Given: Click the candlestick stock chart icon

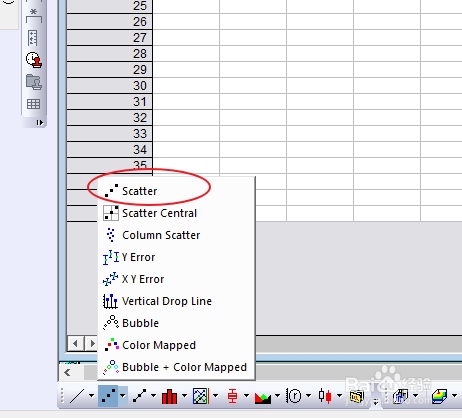Looking at the screenshot, I should coord(325,396).
